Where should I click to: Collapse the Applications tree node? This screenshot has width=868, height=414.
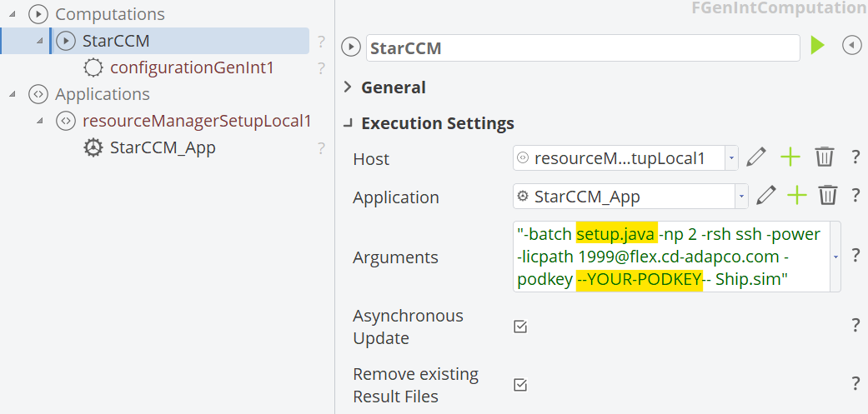pos(13,94)
